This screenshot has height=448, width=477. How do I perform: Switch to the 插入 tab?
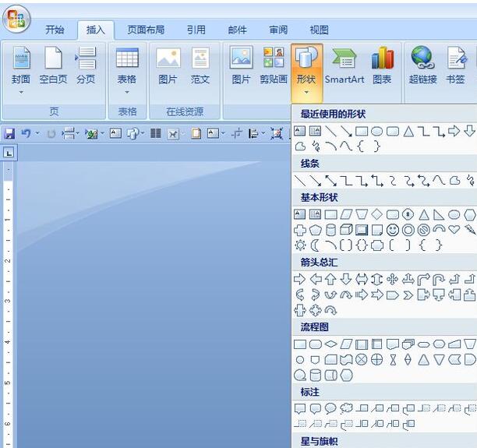(96, 30)
